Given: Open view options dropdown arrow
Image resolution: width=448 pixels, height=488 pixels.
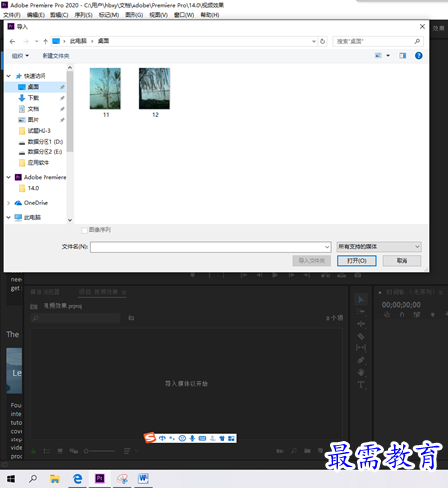Looking at the screenshot, I should tap(388, 56).
